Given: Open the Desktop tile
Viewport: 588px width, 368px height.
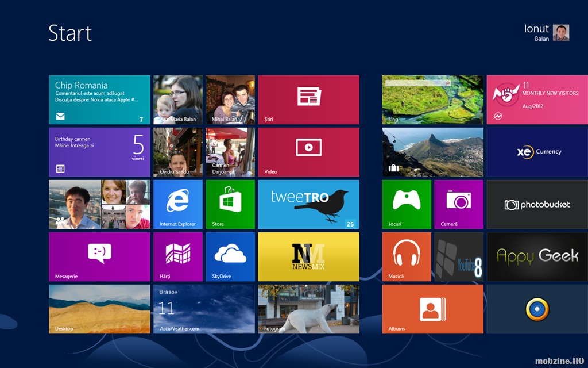Looking at the screenshot, I should click(x=99, y=309).
